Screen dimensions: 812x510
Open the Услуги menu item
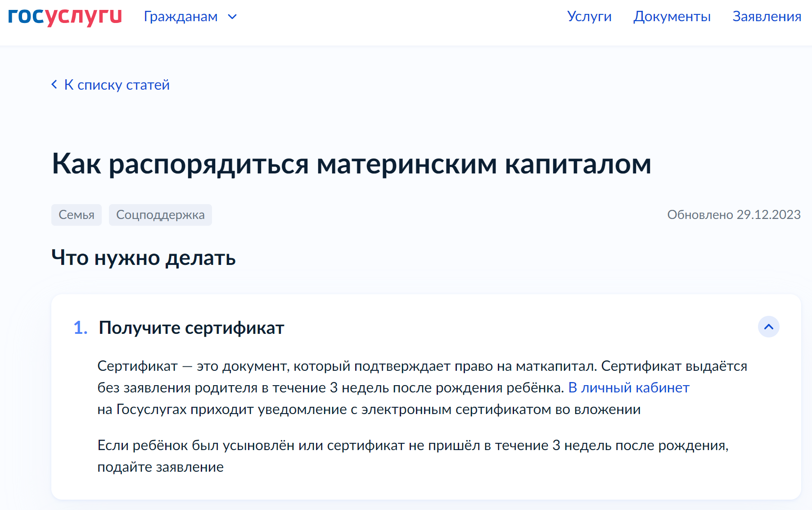[589, 16]
